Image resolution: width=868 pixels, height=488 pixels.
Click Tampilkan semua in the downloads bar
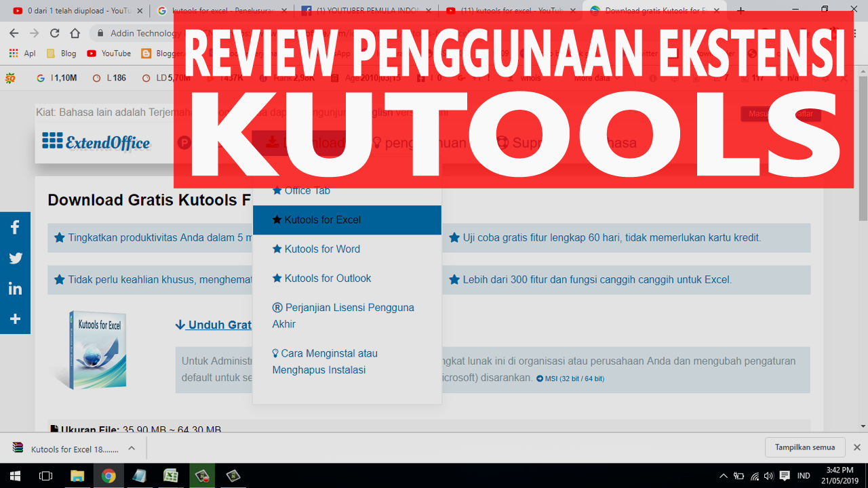pyautogui.click(x=805, y=447)
